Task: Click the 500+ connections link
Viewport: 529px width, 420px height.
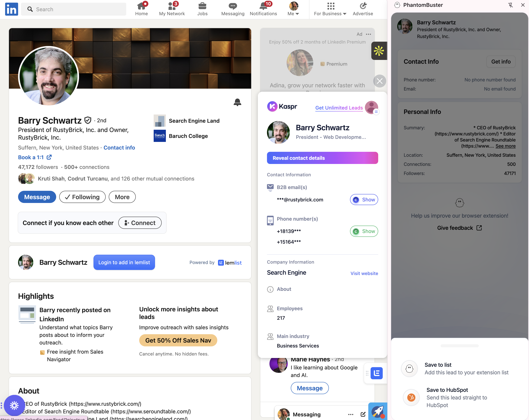Action: 87,167
